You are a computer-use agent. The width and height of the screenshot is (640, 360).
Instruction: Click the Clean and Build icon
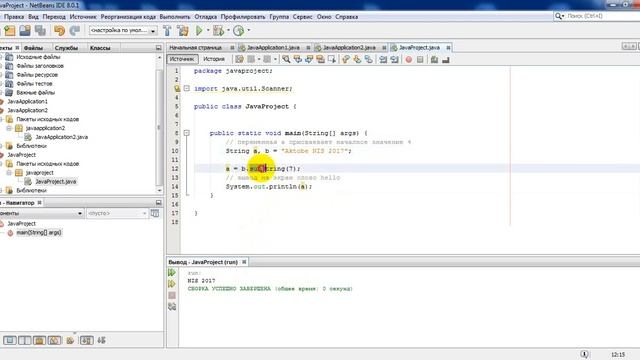(182, 31)
